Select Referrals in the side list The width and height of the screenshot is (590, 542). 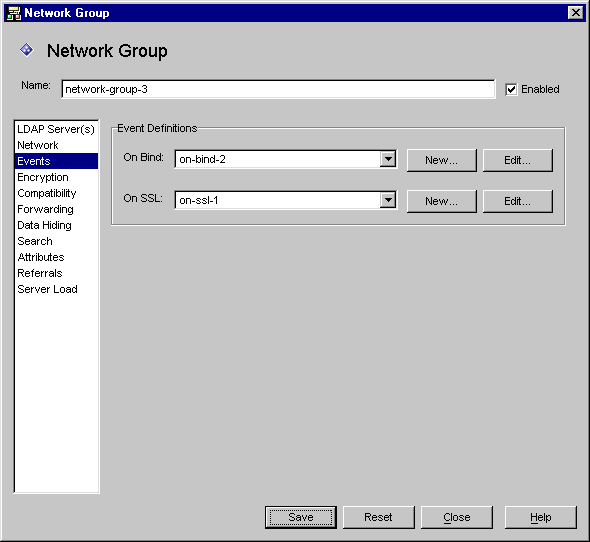point(56,273)
